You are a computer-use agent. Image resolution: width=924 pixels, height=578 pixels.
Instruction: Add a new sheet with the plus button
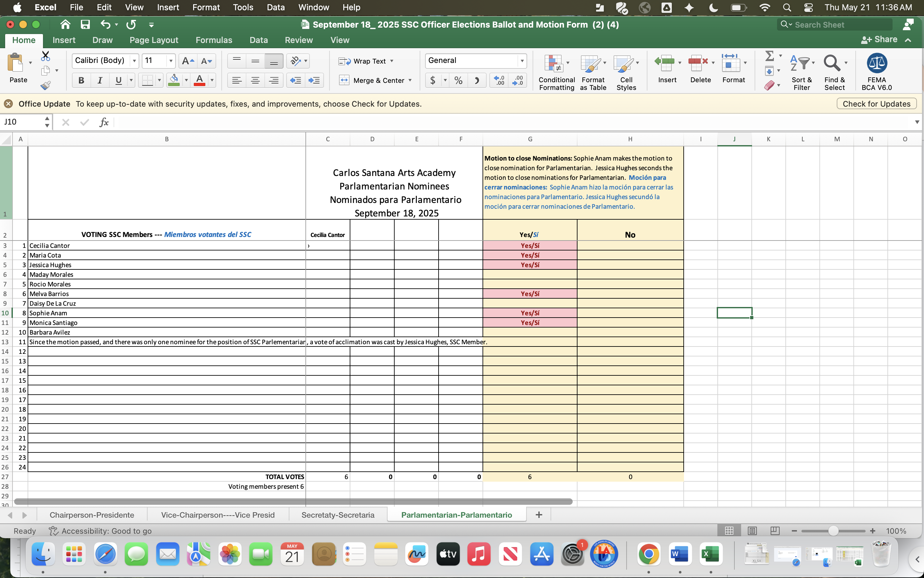tap(539, 515)
